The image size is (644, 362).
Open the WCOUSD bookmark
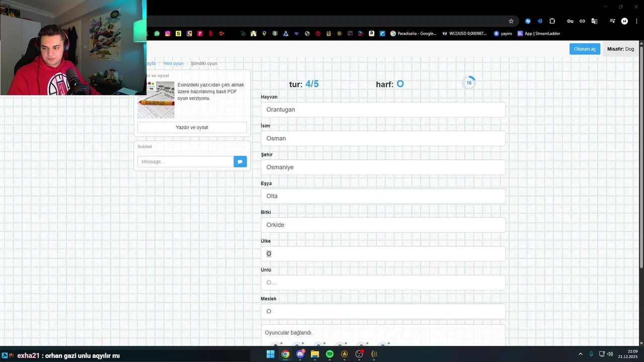[x=464, y=34]
